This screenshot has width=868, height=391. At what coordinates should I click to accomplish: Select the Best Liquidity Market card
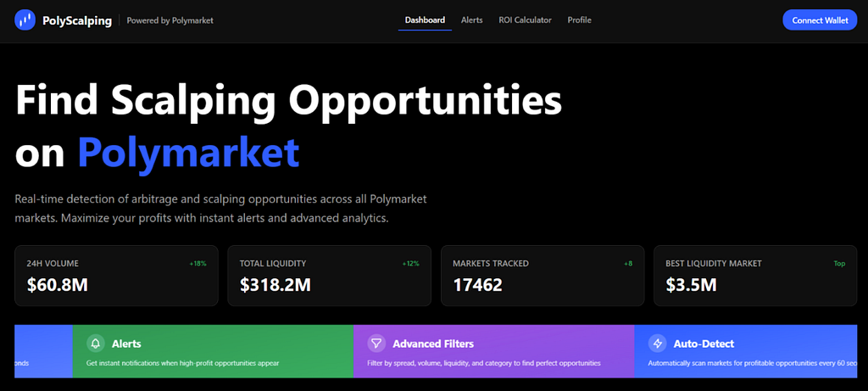pos(755,276)
